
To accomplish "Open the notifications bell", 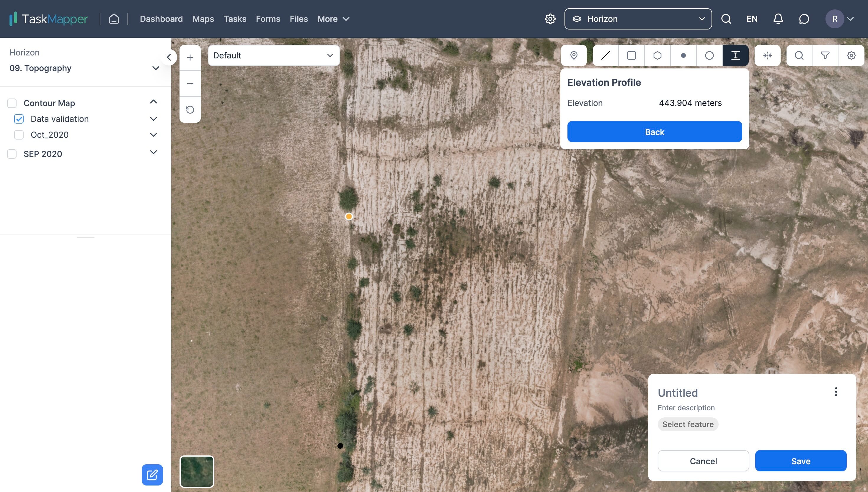I will (x=778, y=19).
